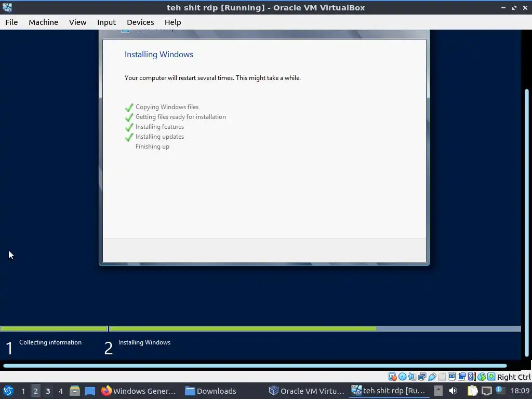532x399 pixels.
Task: Click the VirtualBox vertical scrollbar
Action: tap(527, 222)
